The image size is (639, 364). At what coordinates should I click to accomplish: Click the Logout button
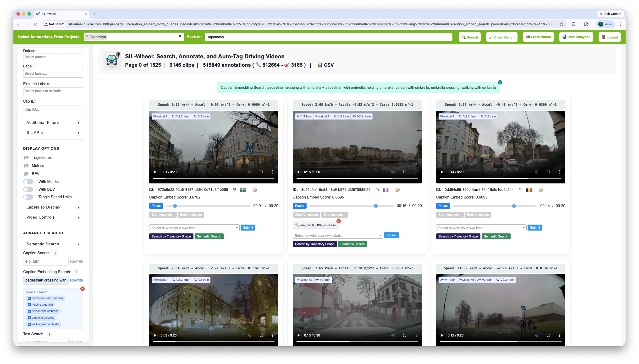click(610, 37)
